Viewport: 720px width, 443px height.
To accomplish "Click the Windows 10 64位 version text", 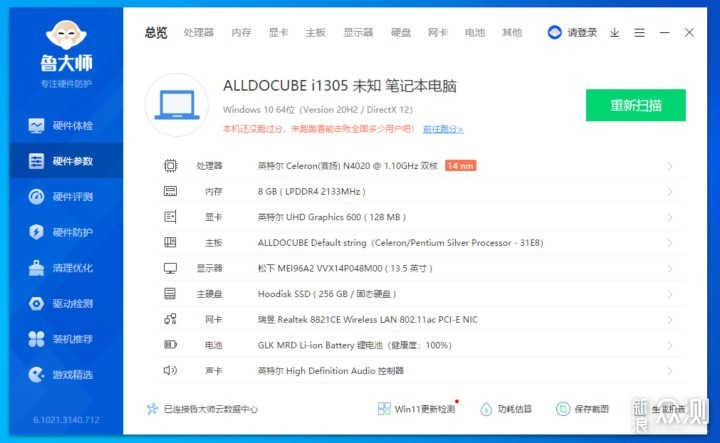I will [318, 110].
